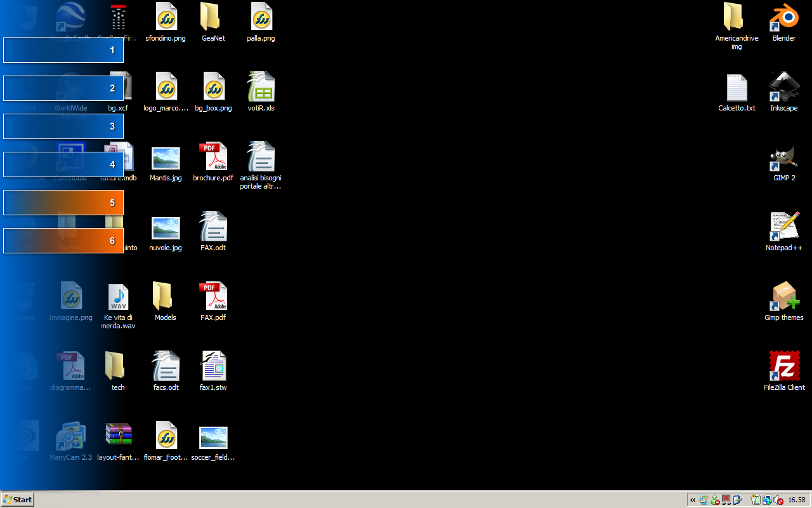Select the diagramma PDF file
Viewport: 812px width, 508px height.
(70, 371)
